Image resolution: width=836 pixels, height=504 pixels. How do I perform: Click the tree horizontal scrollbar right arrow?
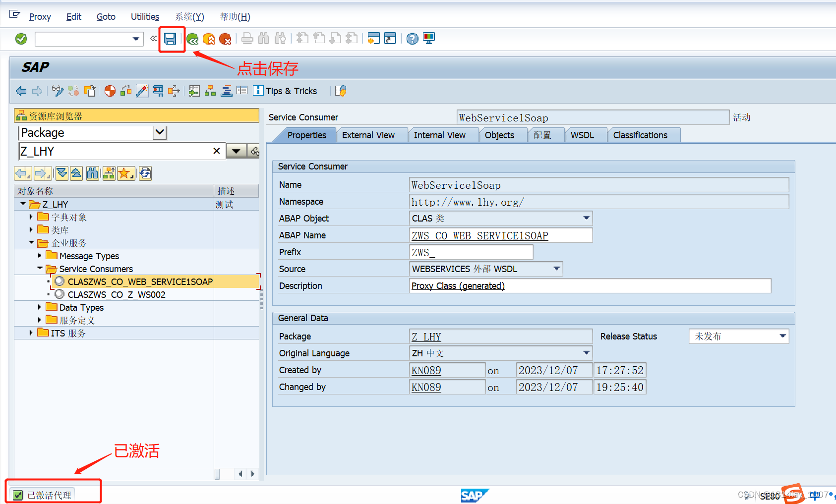[252, 474]
